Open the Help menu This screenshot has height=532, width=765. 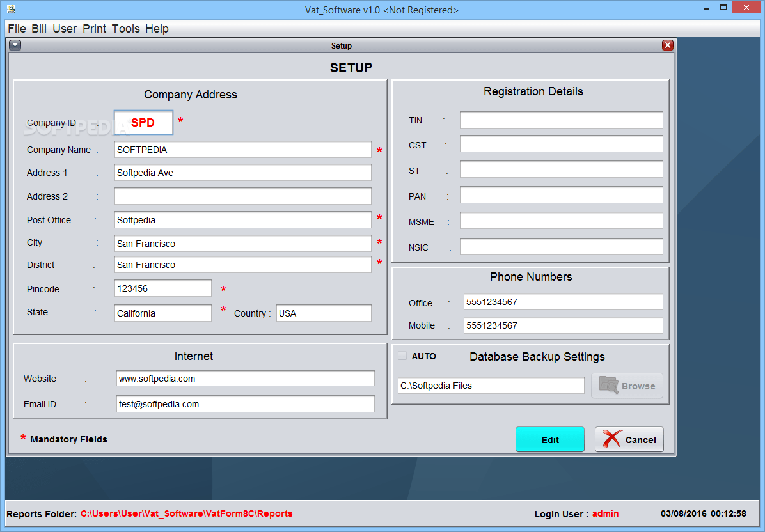pos(157,29)
